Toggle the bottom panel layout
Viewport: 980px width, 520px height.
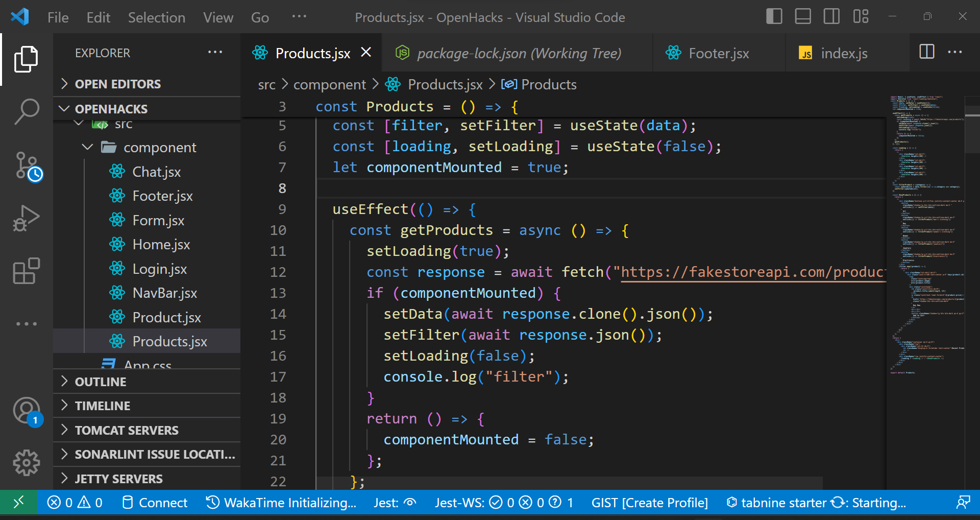tap(803, 16)
